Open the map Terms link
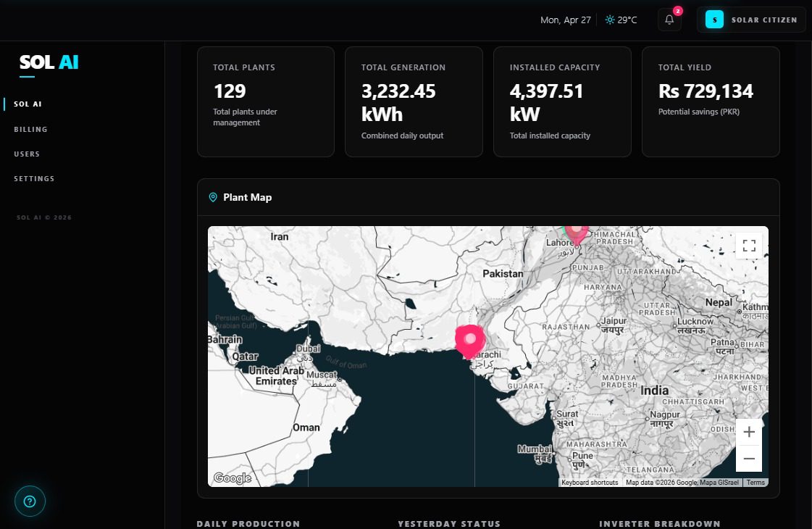 (x=756, y=483)
